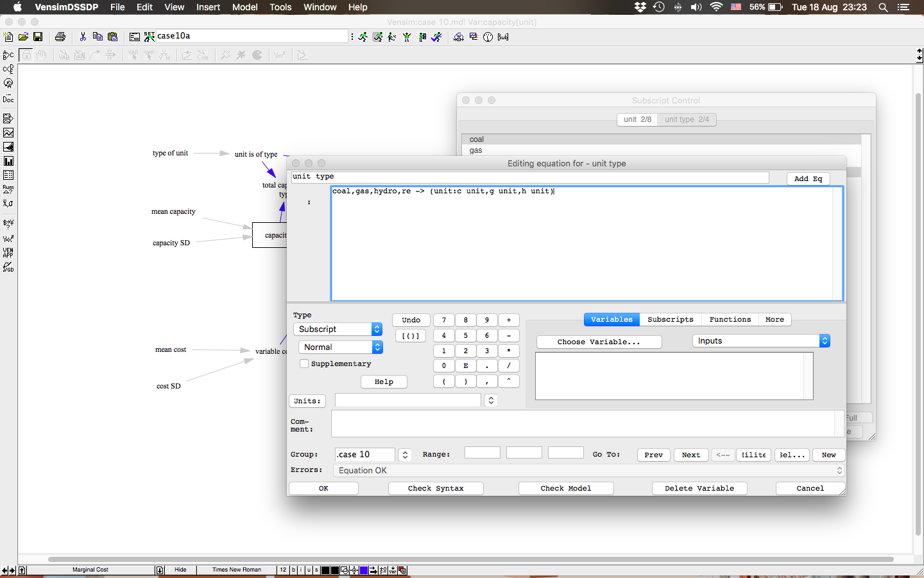
Task: Open the Causes Strip graph tool
Action: tap(8, 118)
